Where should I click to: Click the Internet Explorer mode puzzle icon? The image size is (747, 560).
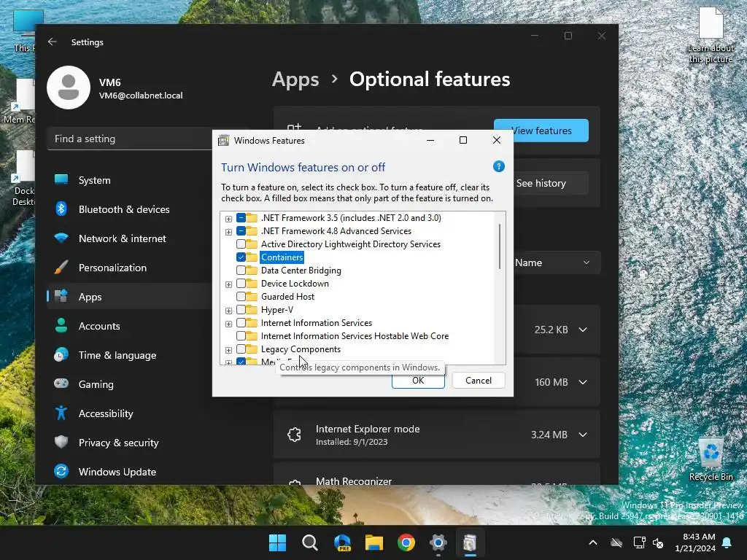pos(295,435)
